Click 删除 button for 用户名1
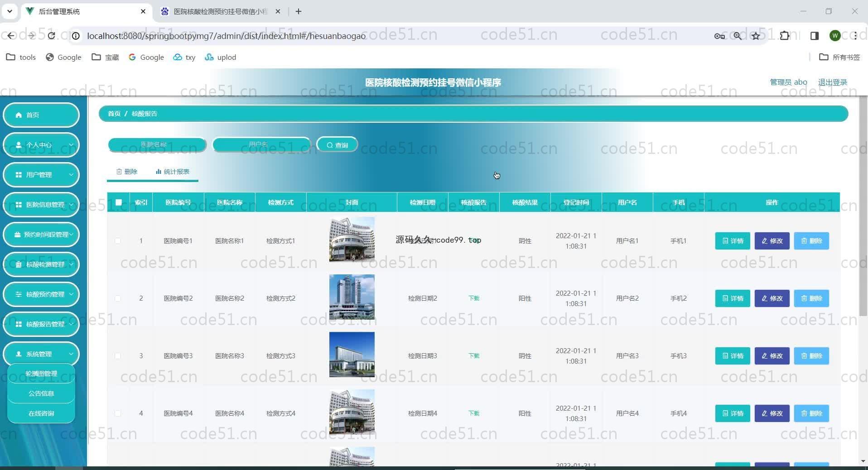 (811, 241)
